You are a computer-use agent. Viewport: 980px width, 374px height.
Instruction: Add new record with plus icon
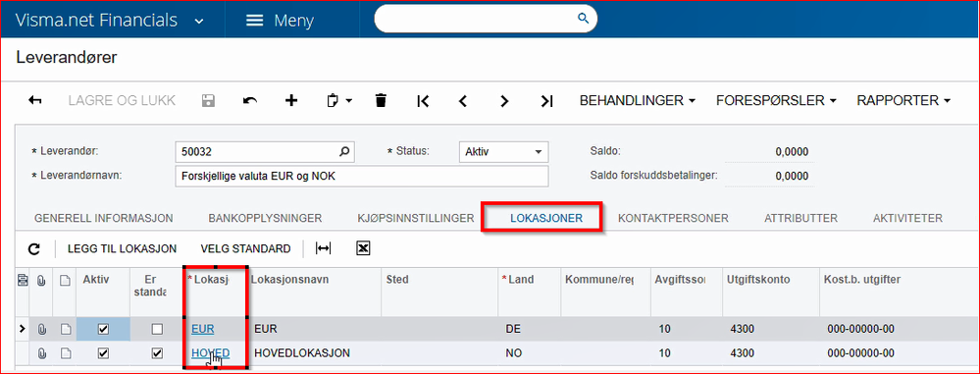click(291, 101)
